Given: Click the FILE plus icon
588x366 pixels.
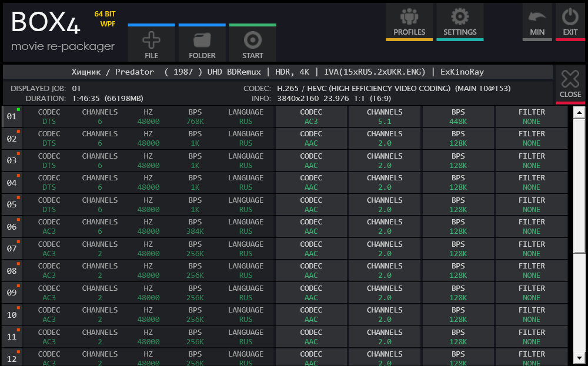Looking at the screenshot, I should (151, 41).
